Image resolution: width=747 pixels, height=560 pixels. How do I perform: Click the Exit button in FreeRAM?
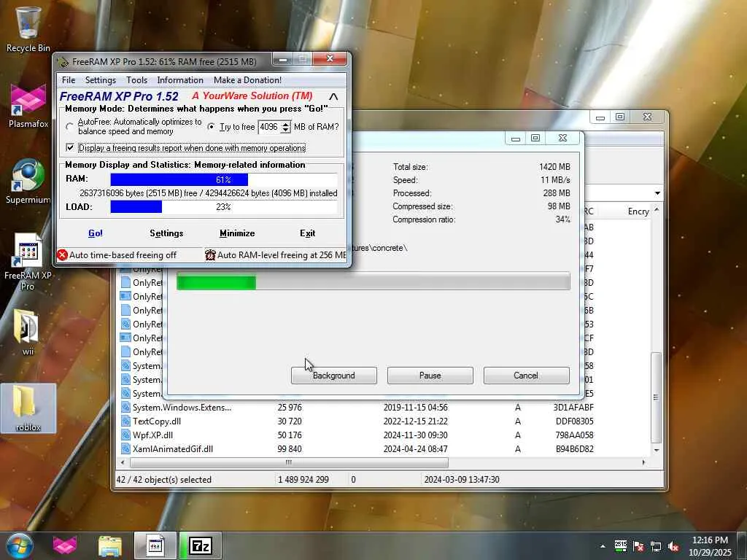[x=307, y=233]
